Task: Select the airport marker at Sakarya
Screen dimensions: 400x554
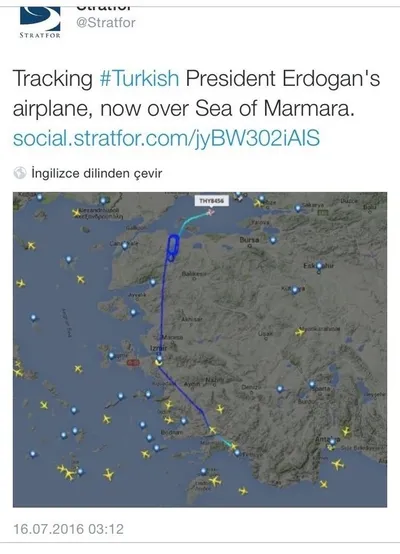Action: [298, 208]
